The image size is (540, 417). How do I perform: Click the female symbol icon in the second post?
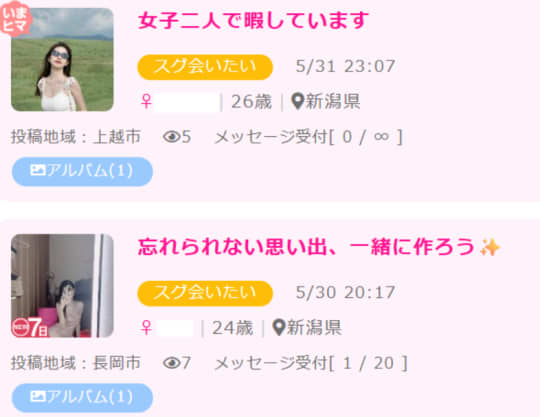click(x=146, y=327)
